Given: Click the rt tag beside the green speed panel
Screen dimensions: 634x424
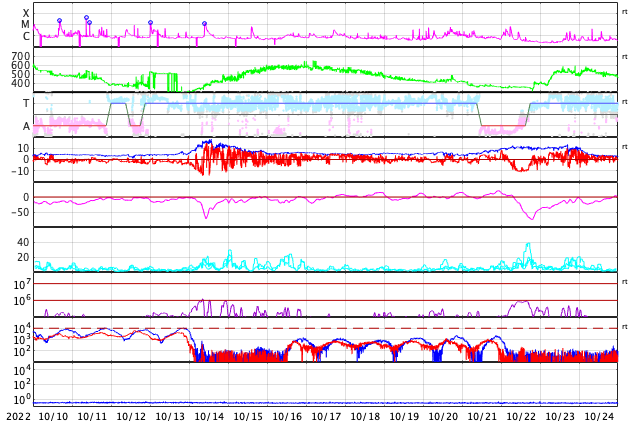Looking at the screenshot, I should point(625,57).
